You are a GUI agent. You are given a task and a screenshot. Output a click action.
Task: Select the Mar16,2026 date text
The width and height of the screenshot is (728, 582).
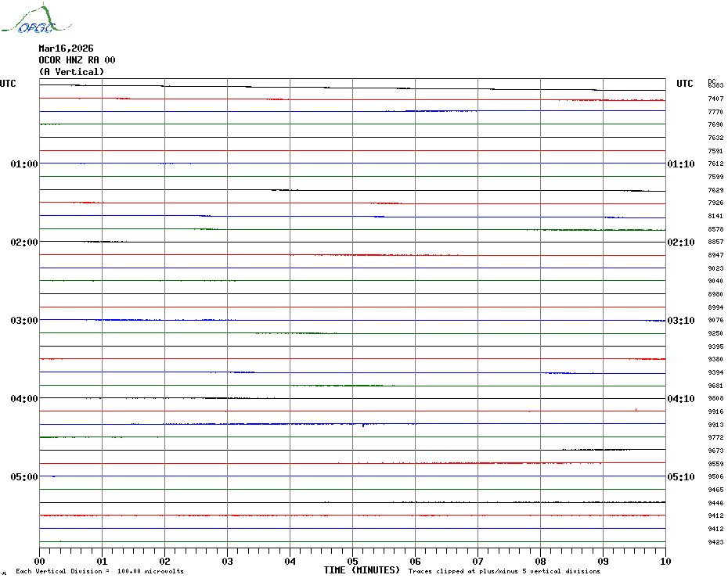pos(66,48)
